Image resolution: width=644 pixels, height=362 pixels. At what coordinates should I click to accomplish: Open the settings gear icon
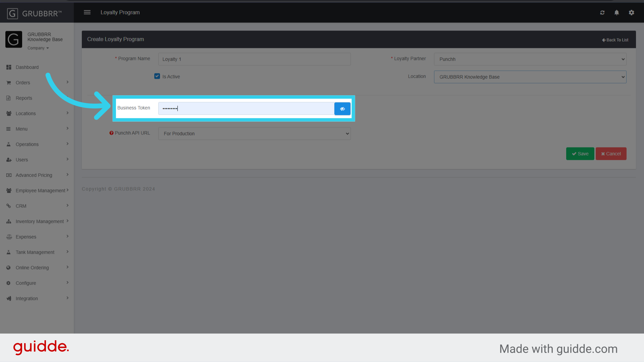click(632, 13)
